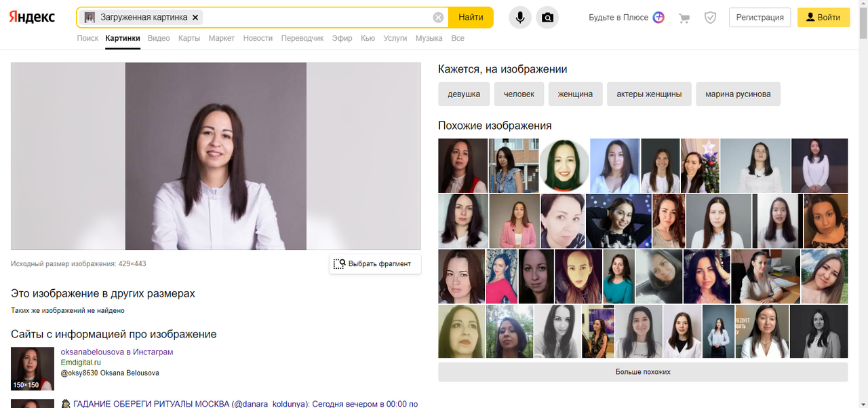Click the Войти login button
This screenshot has height=408, width=868.
coord(823,18)
